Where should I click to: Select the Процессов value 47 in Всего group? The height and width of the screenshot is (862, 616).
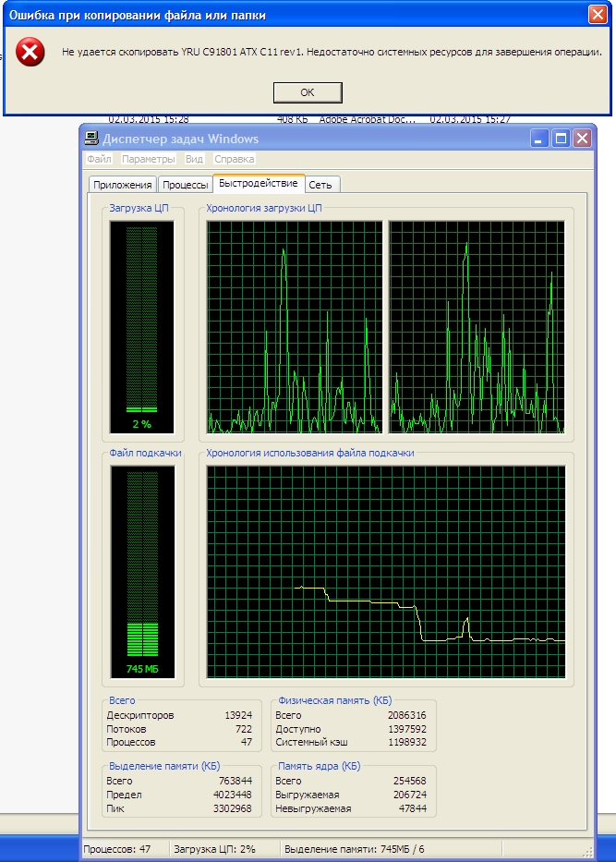point(247,742)
